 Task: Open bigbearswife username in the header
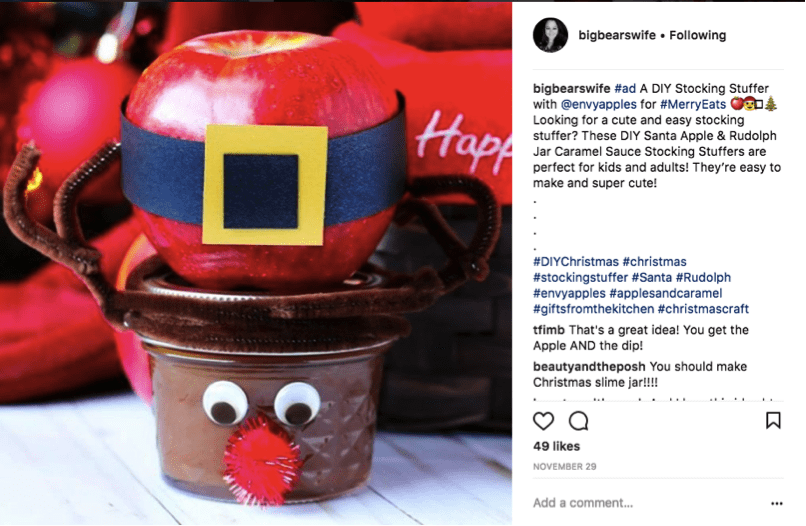coord(617,35)
